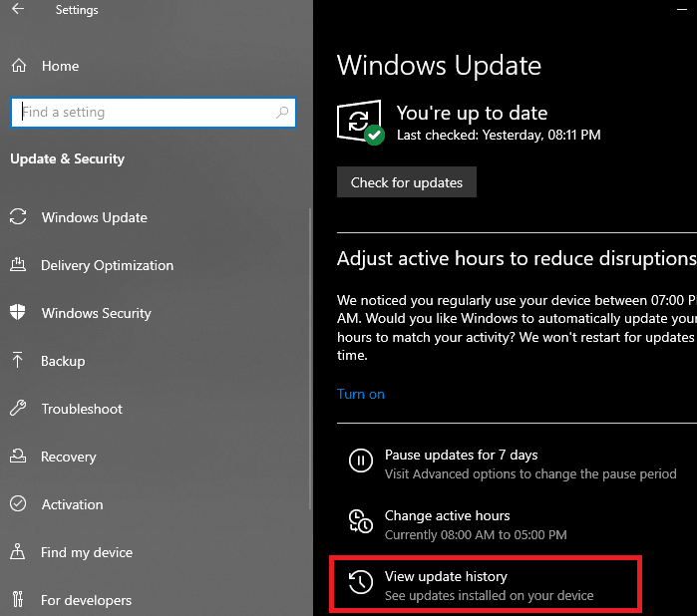The image size is (697, 616).
Task: Select Pause updates for 7 days
Action: click(x=461, y=456)
